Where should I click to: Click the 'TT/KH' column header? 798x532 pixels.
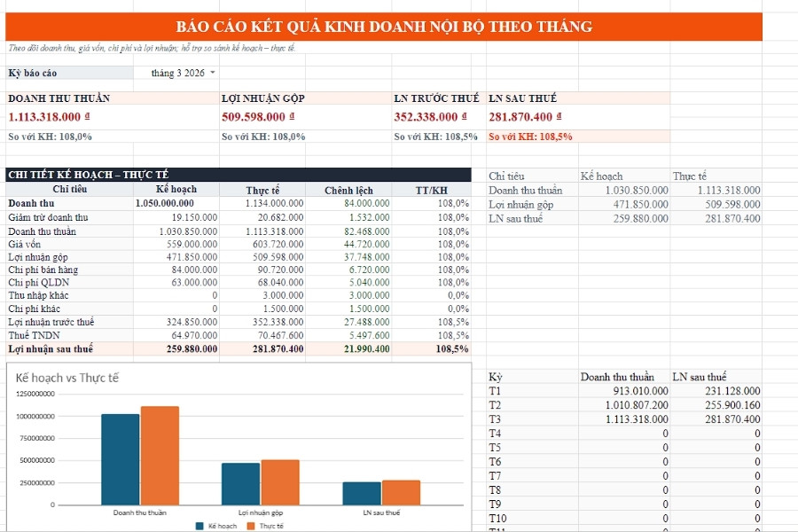[431, 191]
